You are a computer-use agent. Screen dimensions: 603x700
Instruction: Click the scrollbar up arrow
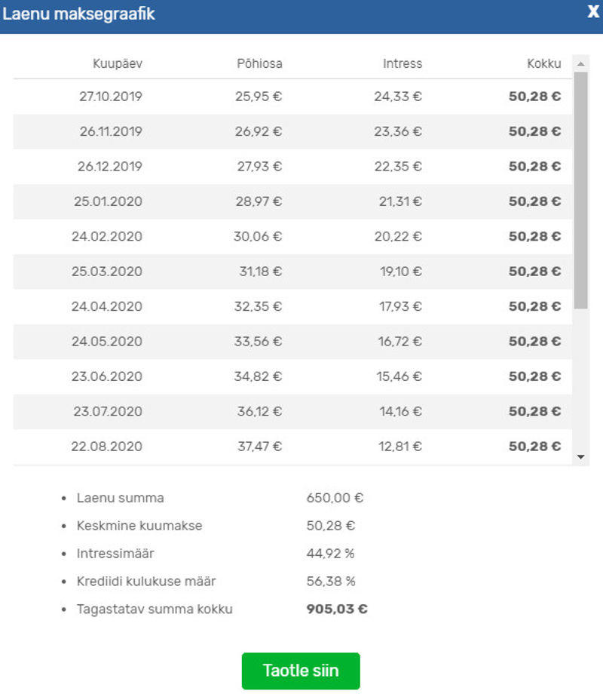coord(580,64)
